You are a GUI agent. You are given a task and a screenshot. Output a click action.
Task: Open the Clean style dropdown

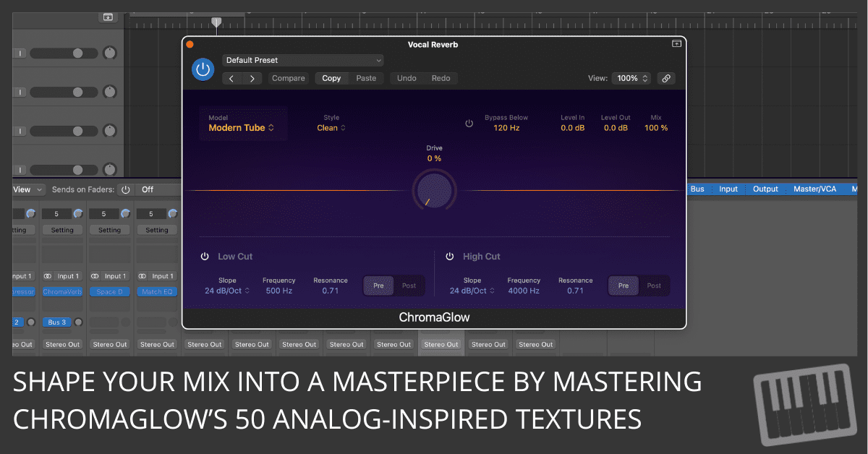coord(331,128)
